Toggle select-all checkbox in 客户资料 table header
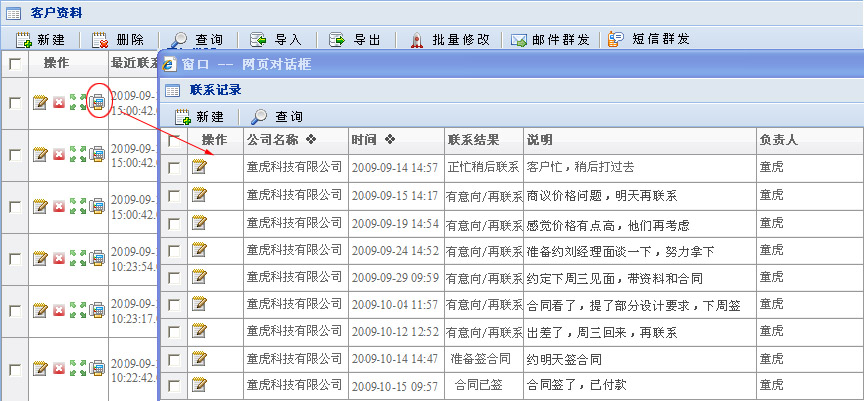This screenshot has height=401, width=864. coord(14,64)
